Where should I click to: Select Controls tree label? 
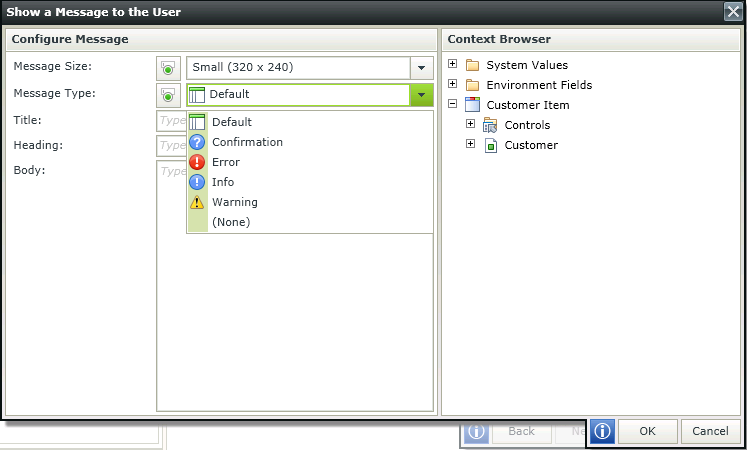pos(527,125)
